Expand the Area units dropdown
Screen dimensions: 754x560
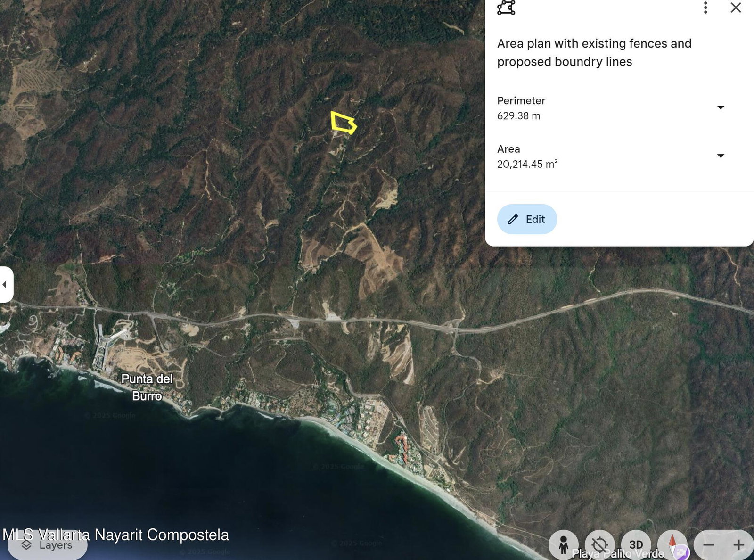(x=720, y=156)
